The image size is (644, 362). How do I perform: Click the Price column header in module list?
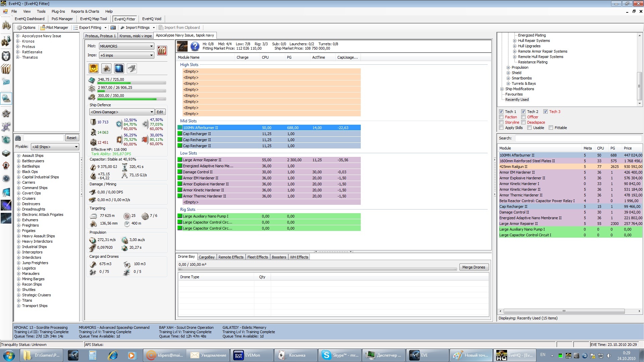[632, 148]
